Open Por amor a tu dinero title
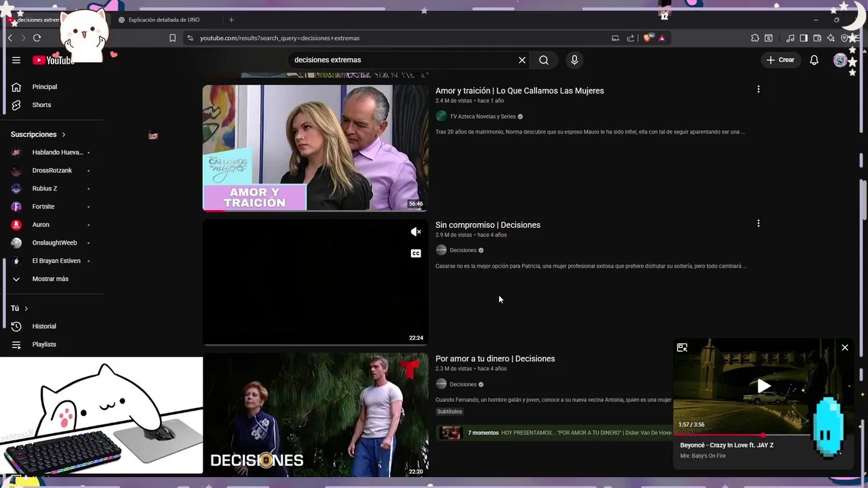The height and width of the screenshot is (488, 868). pos(495,359)
